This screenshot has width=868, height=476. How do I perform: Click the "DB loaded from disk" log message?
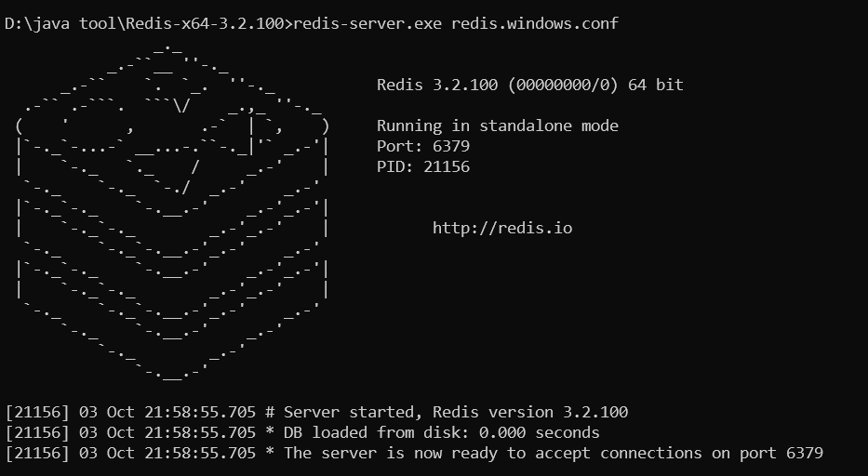click(x=372, y=432)
